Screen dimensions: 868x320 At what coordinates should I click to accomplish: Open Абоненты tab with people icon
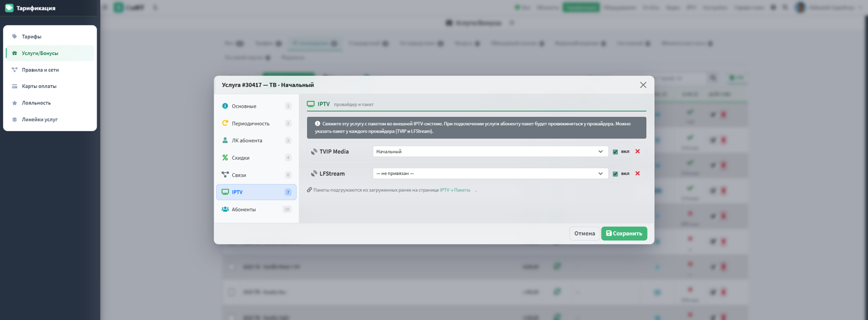(x=256, y=209)
